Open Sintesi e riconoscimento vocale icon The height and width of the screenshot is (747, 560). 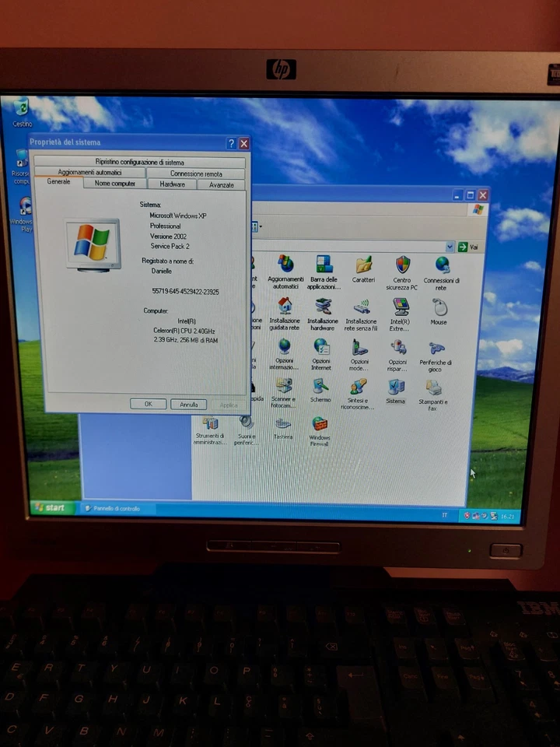358,394
